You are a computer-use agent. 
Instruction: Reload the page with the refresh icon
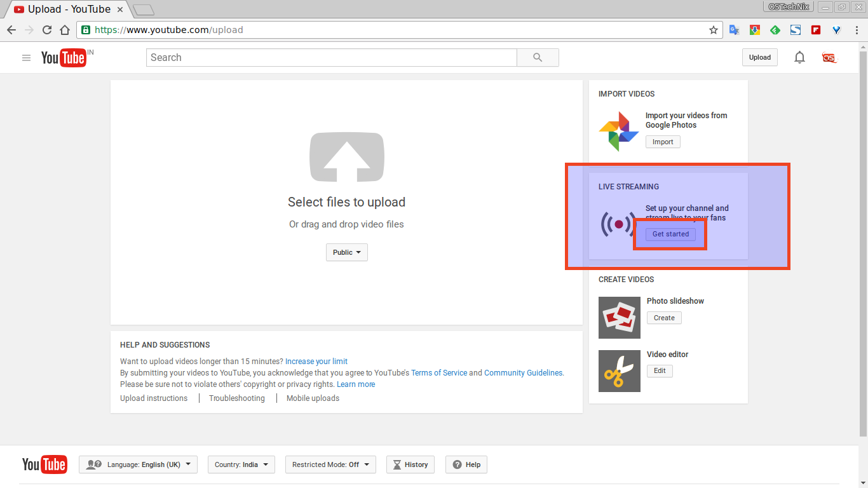click(x=47, y=30)
